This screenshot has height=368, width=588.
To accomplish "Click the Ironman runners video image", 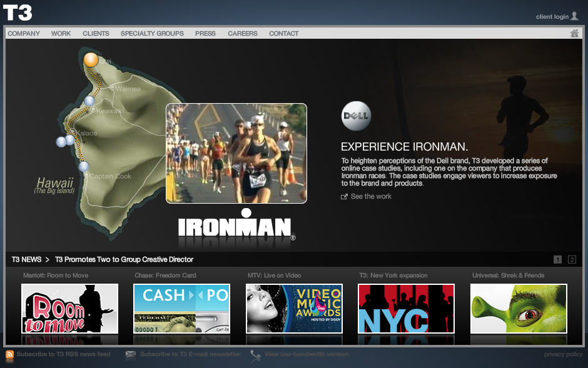I will coord(236,154).
